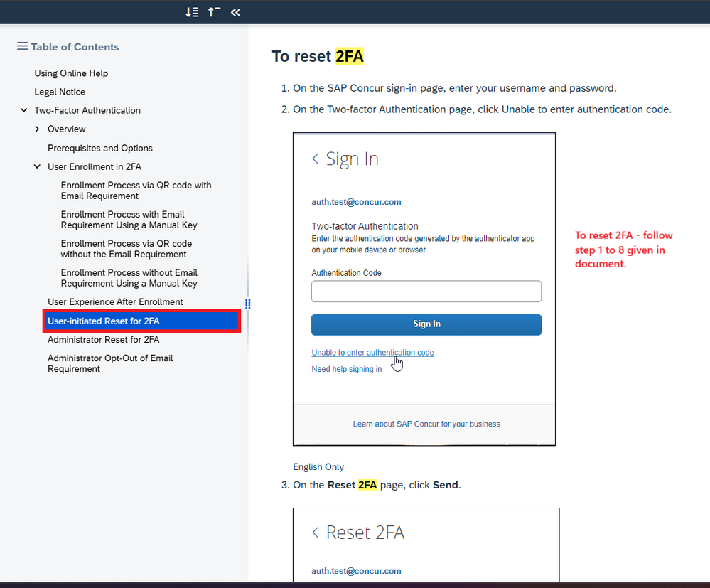Open Enrollment Process via QR code with Email Requirement

pyautogui.click(x=136, y=191)
